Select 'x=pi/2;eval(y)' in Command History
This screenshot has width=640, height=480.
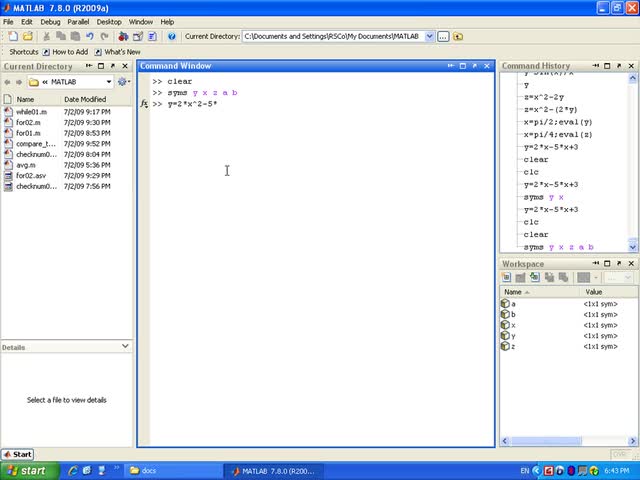[558, 122]
